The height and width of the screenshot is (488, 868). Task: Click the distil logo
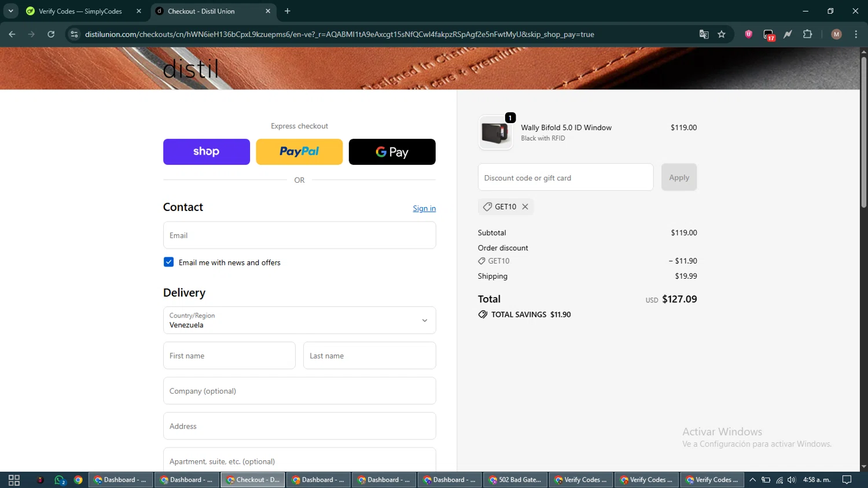(x=190, y=69)
